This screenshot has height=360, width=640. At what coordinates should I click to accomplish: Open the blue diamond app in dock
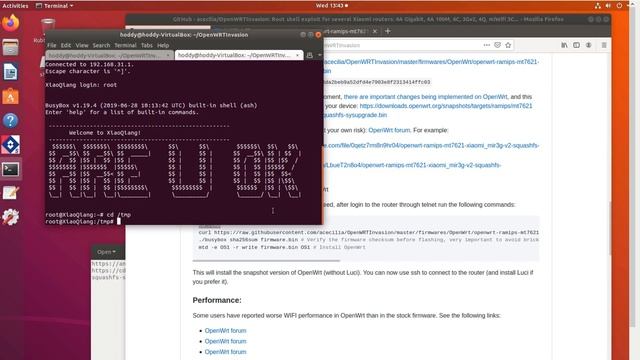tap(11, 144)
